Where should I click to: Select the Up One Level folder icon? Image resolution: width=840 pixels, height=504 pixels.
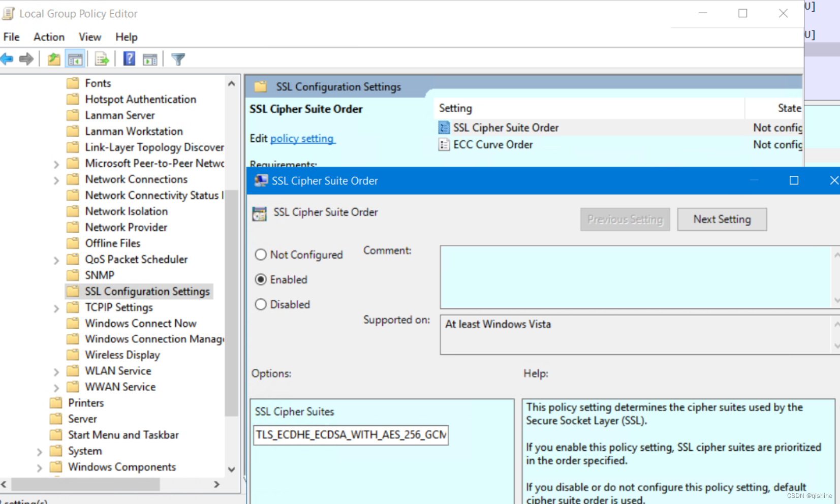53,58
